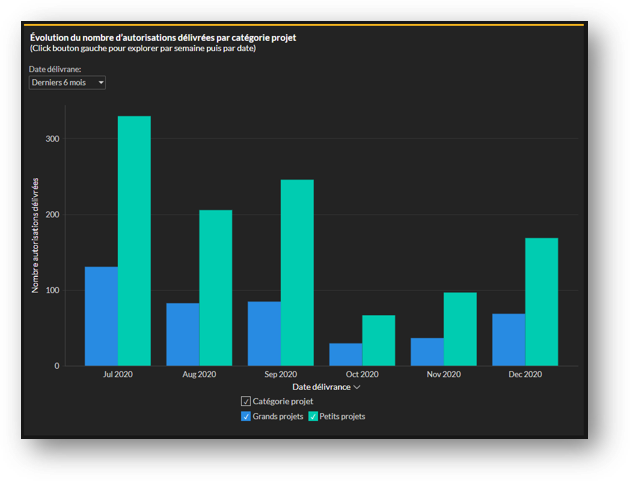This screenshot has height=481, width=630.
Task: Click the Aug 2020 axis label
Action: pyautogui.click(x=199, y=374)
